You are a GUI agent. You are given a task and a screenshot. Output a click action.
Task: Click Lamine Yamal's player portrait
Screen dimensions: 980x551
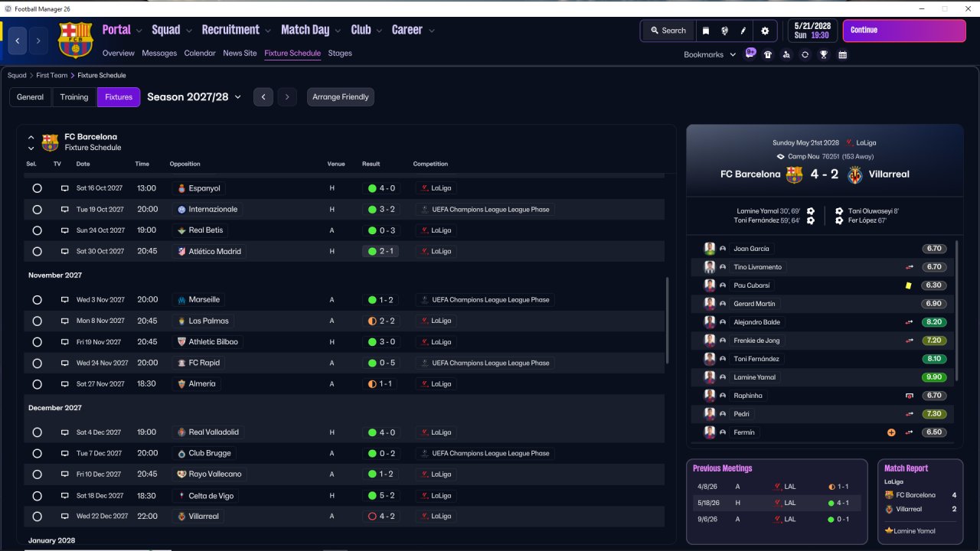pos(710,377)
